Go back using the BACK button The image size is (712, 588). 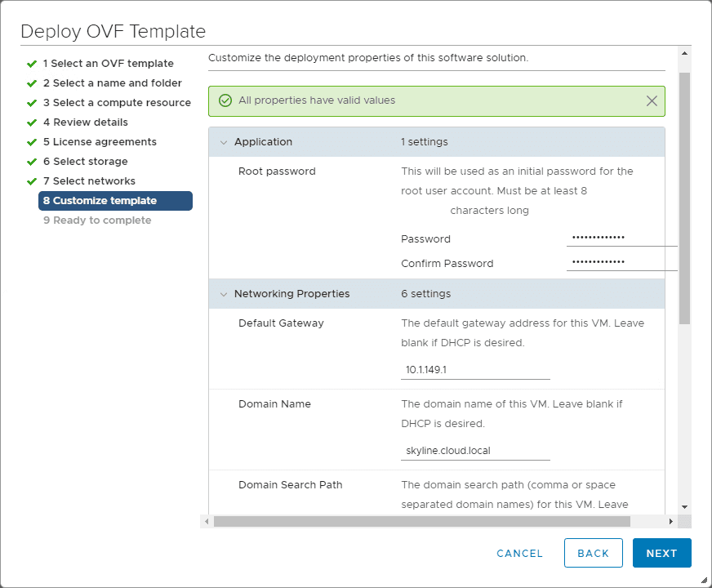(x=594, y=553)
